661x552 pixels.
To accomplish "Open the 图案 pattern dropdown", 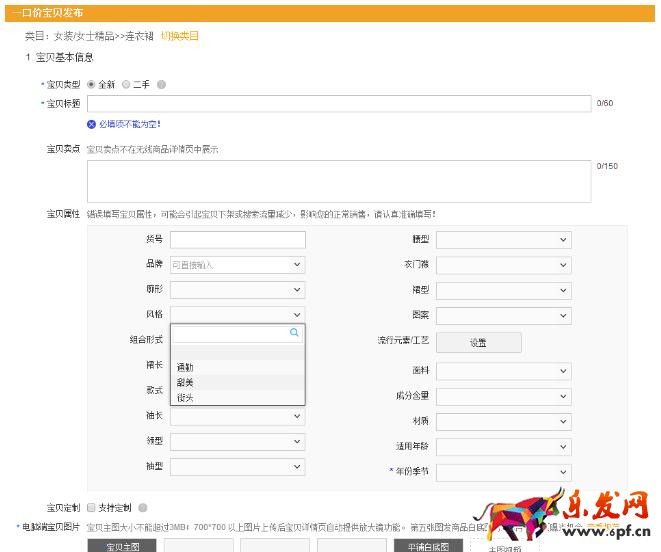I will pyautogui.click(x=503, y=315).
